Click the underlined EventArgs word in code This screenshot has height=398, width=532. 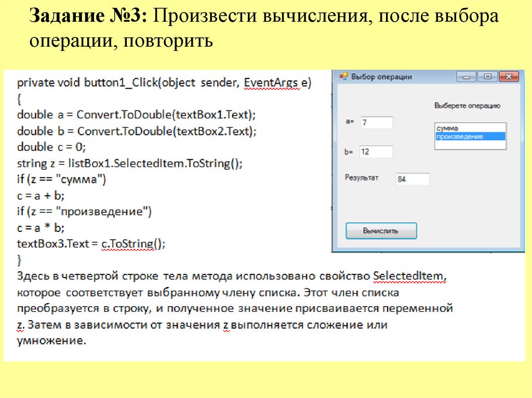pyautogui.click(x=271, y=83)
